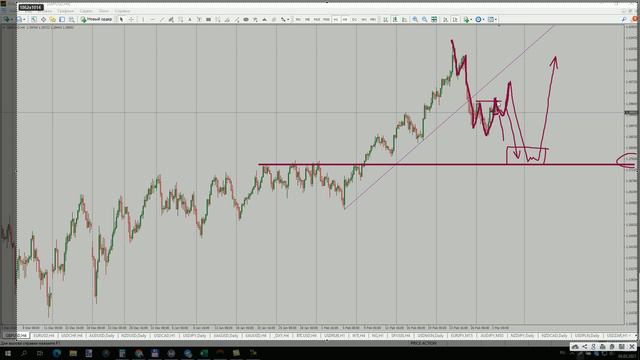Open the profiles dropdown arrow
Image resolution: width=640 pixels, height=360 pixels.
[24, 19]
